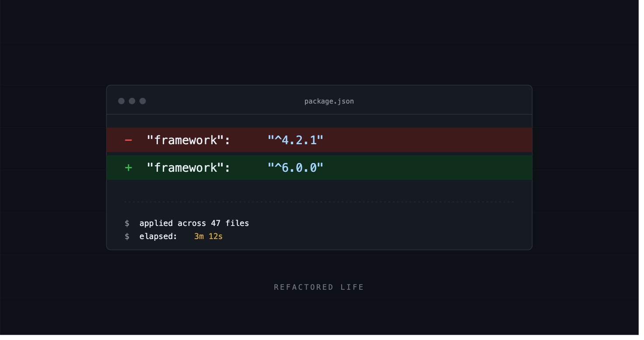The height and width of the screenshot is (340, 644).
Task: Click the green plus diff marker
Action: click(128, 168)
